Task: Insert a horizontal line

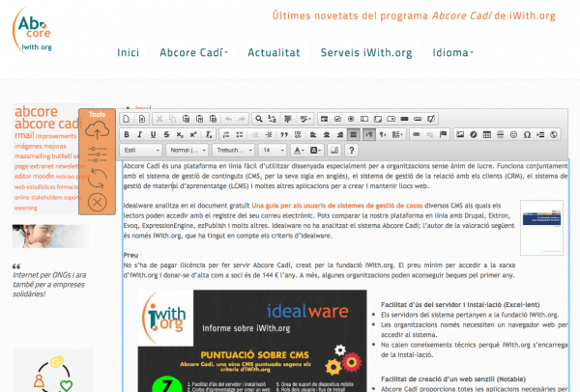Action: click(x=501, y=135)
